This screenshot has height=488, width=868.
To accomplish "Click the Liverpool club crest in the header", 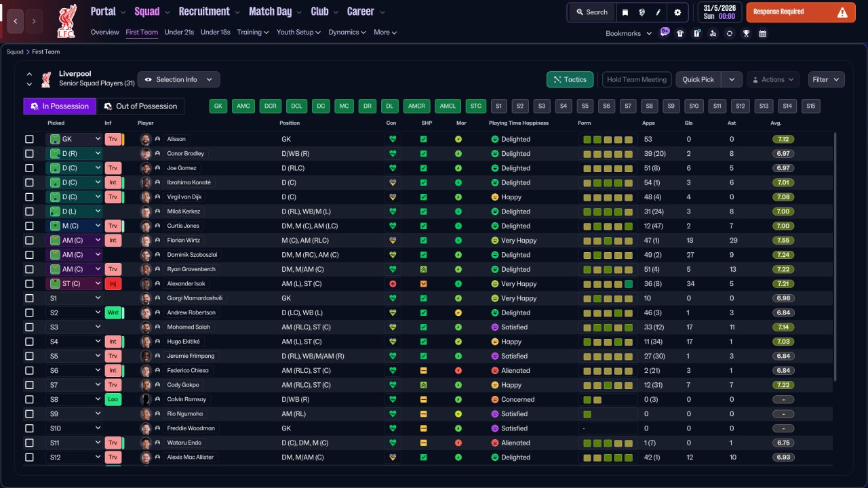I will coord(66,21).
